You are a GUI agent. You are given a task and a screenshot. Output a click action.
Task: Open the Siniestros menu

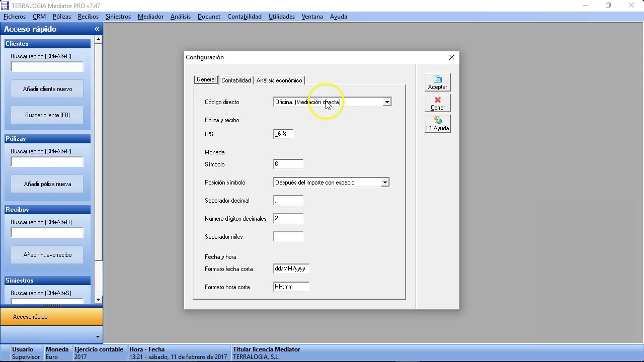pos(118,17)
